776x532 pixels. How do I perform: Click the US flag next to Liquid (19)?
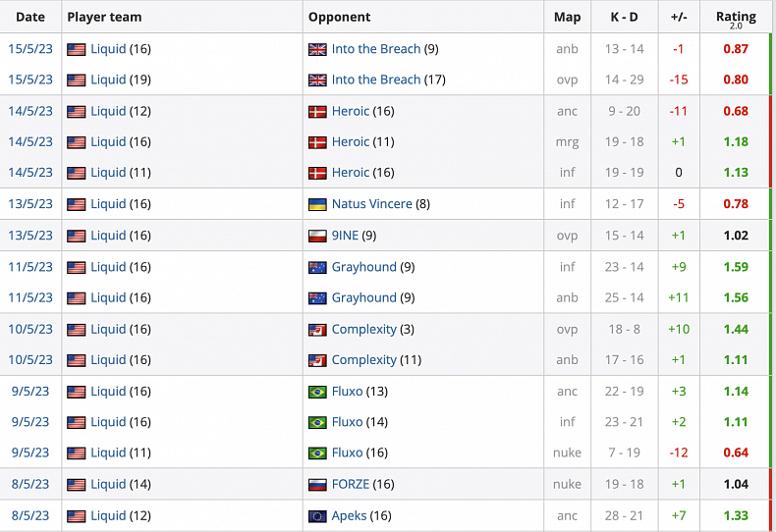(77, 80)
